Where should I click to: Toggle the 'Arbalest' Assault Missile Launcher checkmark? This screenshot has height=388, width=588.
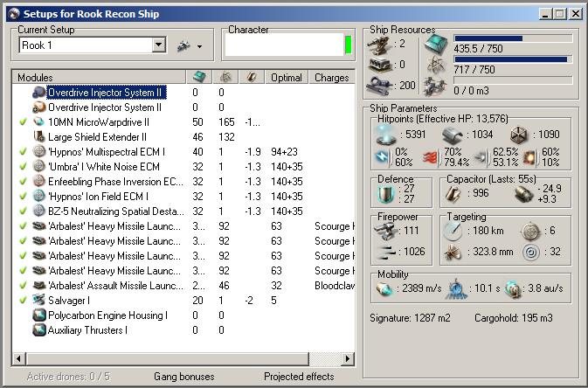point(23,285)
